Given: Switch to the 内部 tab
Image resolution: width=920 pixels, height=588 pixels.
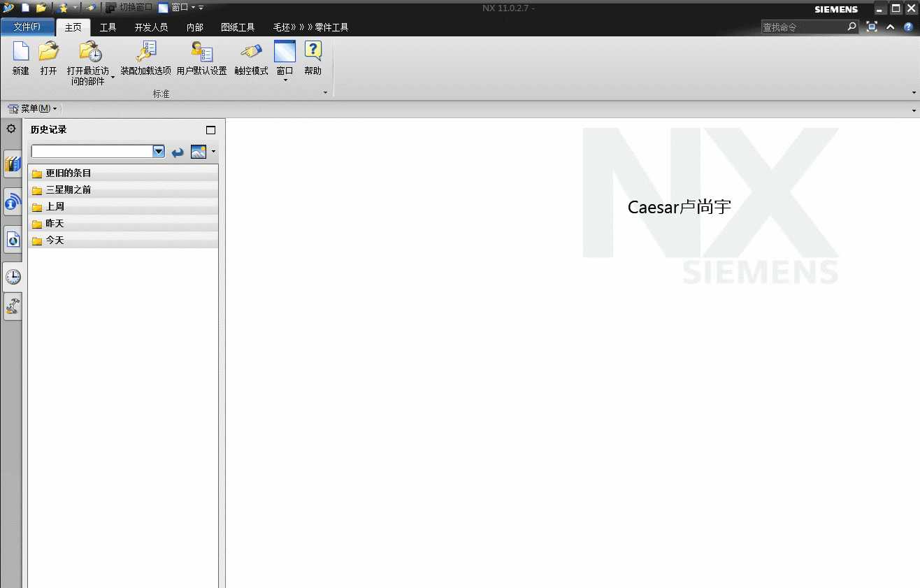Looking at the screenshot, I should tap(195, 27).
